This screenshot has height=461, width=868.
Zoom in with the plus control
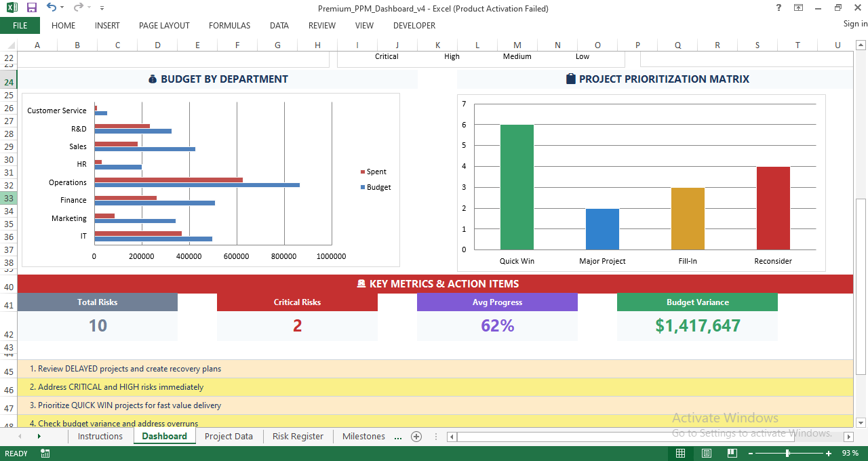point(830,453)
